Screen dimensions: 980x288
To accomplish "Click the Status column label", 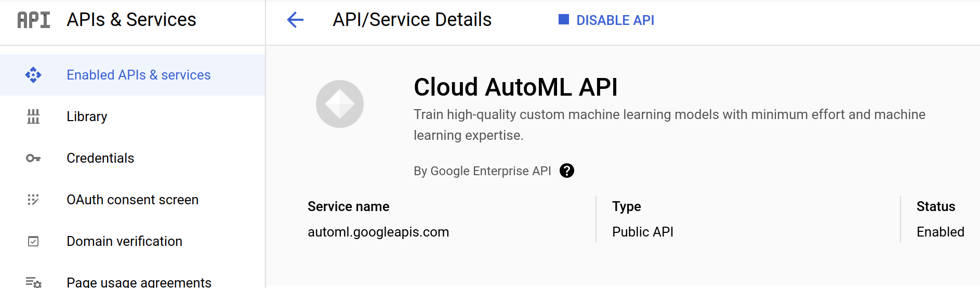I will (x=936, y=206).
